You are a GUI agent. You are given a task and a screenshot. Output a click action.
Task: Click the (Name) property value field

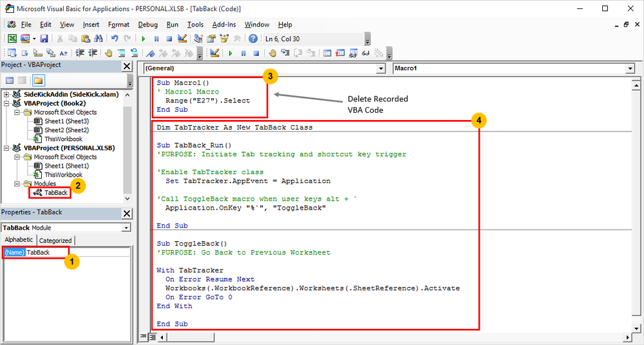click(77, 253)
